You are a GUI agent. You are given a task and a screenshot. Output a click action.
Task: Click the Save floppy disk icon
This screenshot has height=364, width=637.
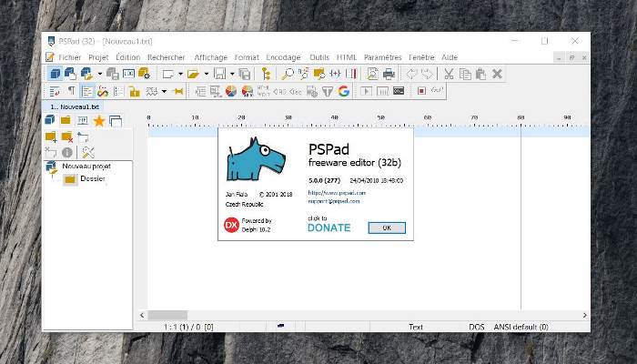tap(220, 74)
